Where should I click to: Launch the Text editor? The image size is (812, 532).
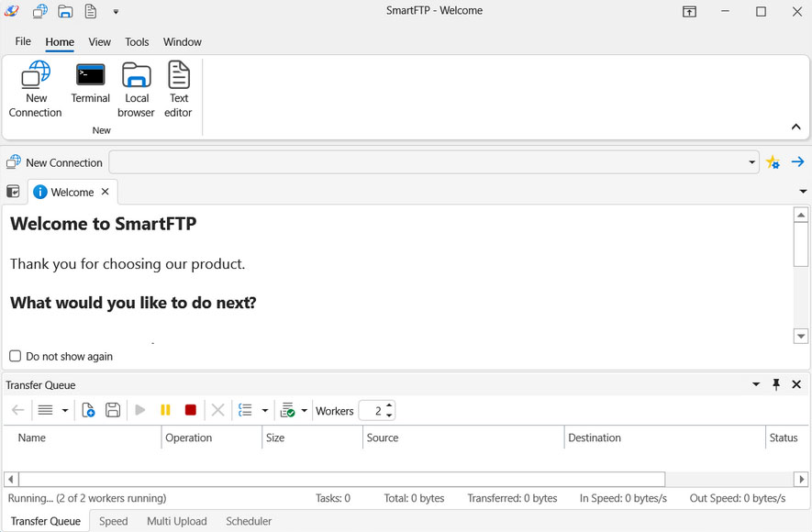179,89
